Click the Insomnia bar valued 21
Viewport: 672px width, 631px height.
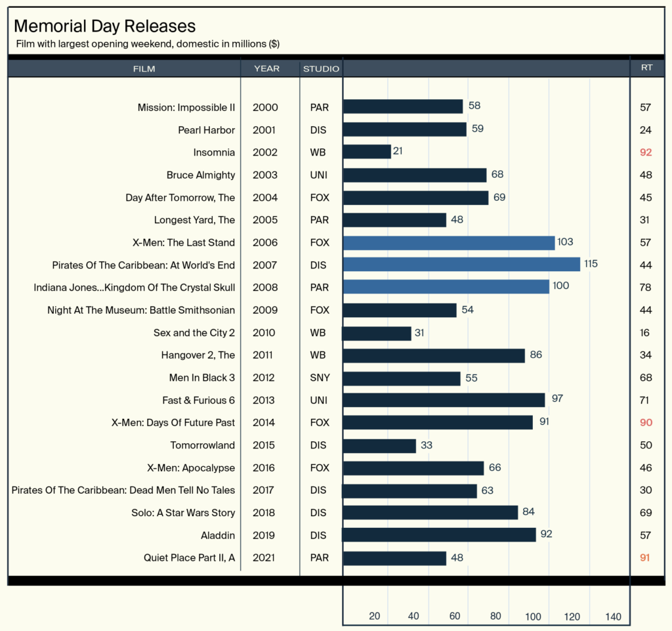coord(367,152)
